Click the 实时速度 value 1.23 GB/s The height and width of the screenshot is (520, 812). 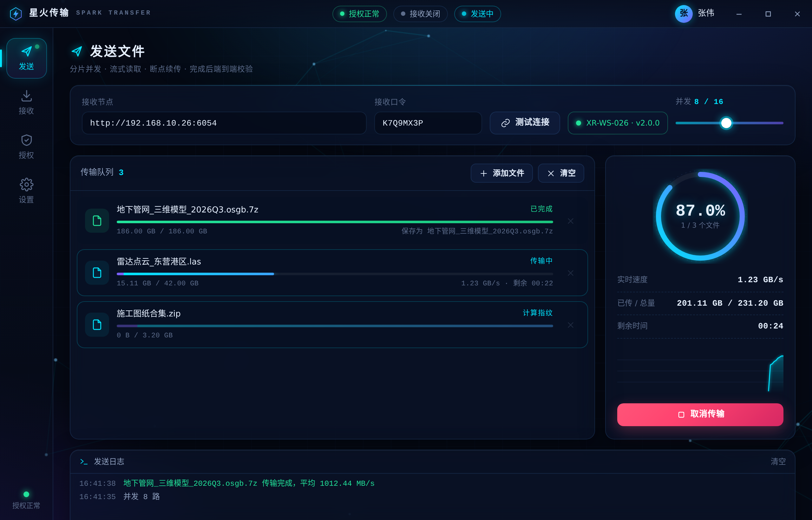[760, 280]
